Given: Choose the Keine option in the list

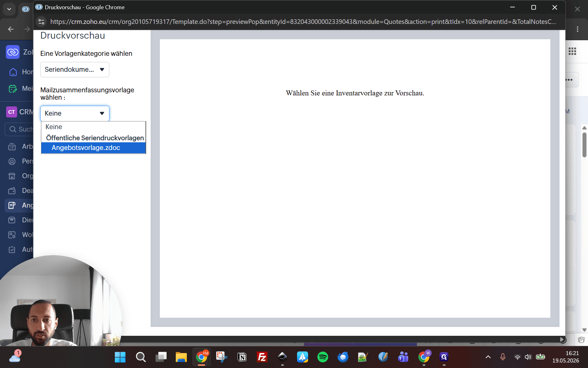Looking at the screenshot, I should (x=93, y=127).
